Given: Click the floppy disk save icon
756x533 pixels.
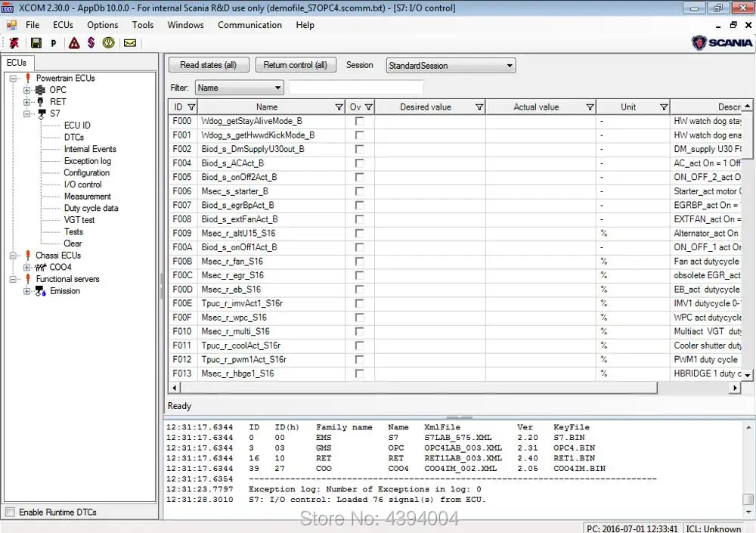Looking at the screenshot, I should [x=36, y=43].
